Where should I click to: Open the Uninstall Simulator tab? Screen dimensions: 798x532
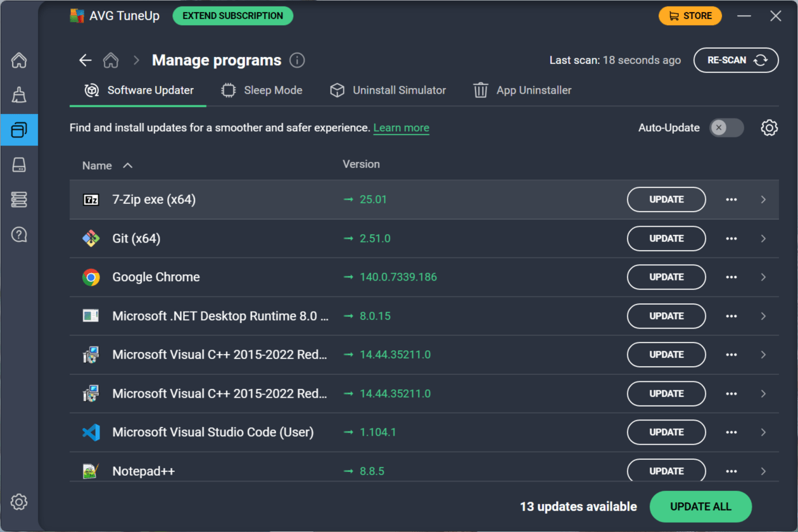pos(388,91)
